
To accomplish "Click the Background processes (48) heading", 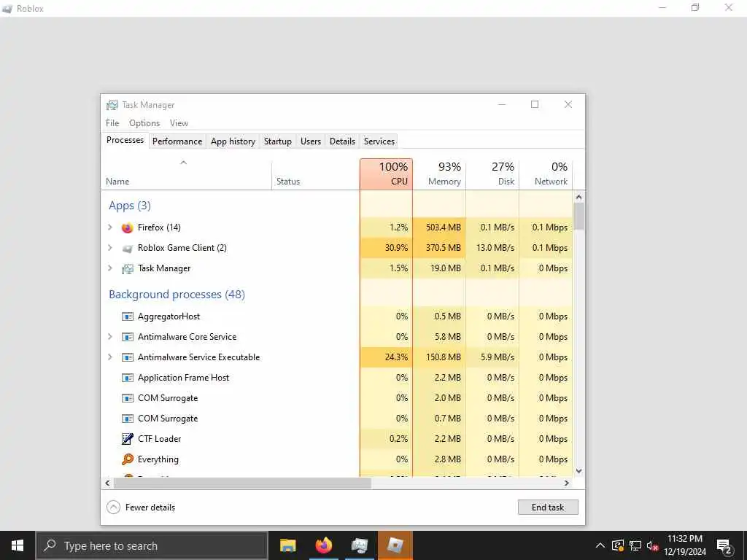I will (x=177, y=295).
